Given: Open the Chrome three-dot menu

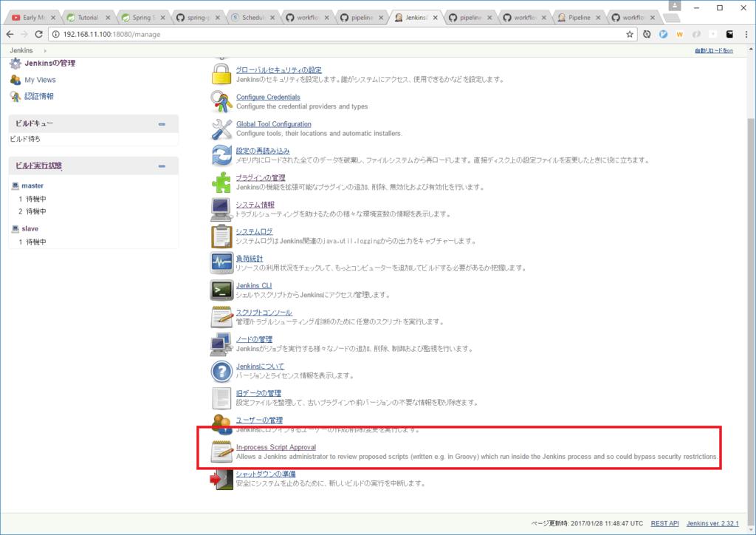Looking at the screenshot, I should [746, 34].
